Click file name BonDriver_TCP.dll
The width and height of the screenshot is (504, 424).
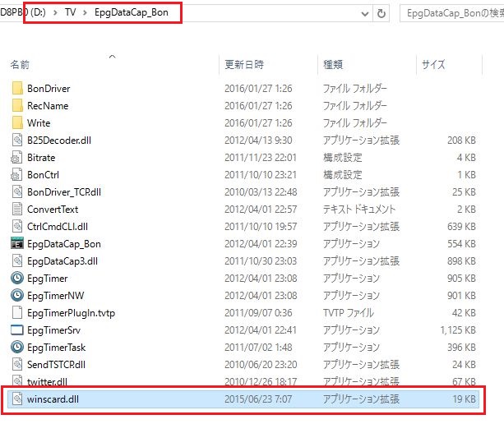pyautogui.click(x=64, y=192)
